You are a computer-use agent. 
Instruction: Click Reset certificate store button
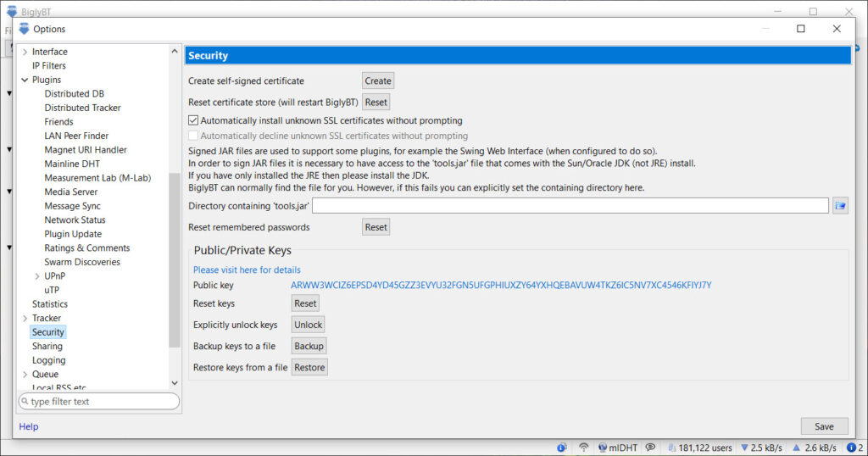click(x=376, y=102)
